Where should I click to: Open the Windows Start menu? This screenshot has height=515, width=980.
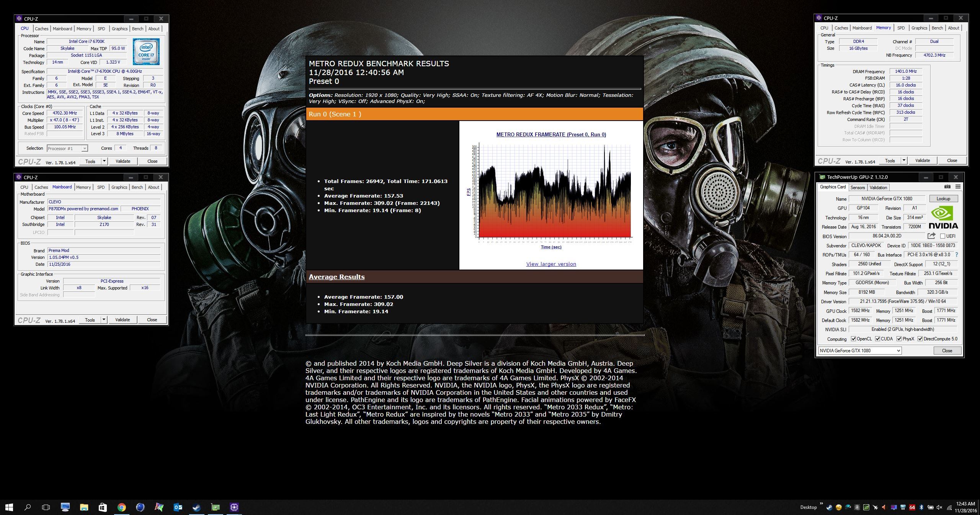[x=9, y=507]
